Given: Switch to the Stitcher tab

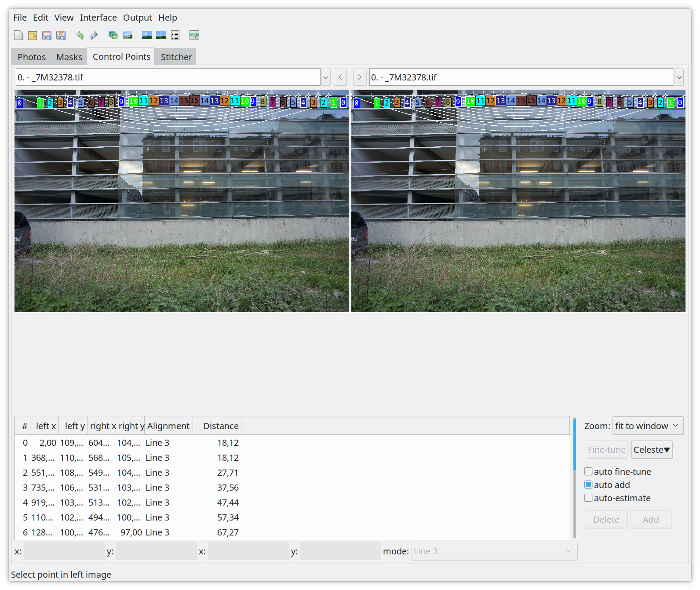Looking at the screenshot, I should click(x=176, y=57).
